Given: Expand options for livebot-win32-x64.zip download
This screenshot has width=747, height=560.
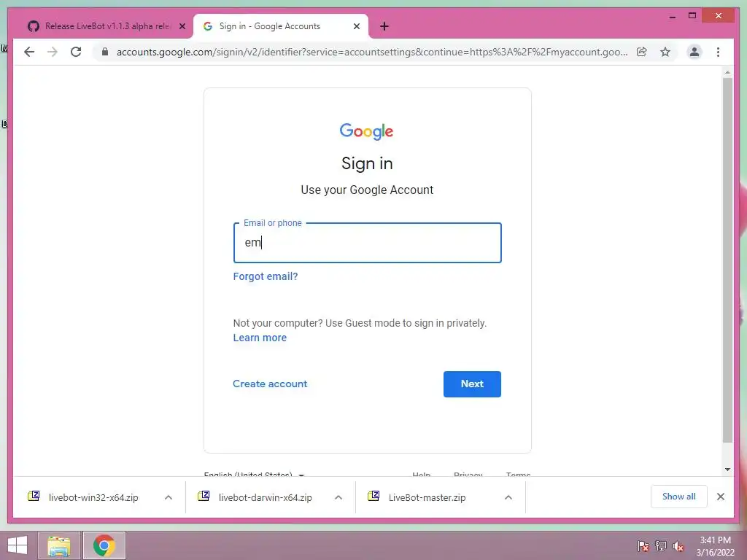Looking at the screenshot, I should (169, 497).
